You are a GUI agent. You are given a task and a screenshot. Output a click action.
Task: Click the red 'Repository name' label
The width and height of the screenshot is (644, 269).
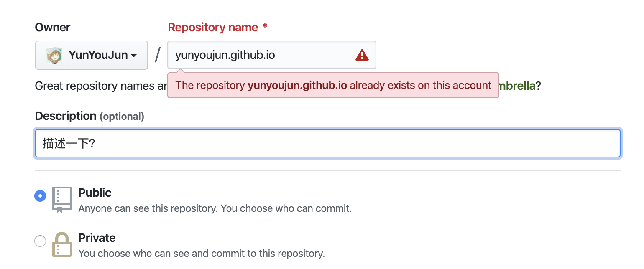(x=213, y=28)
